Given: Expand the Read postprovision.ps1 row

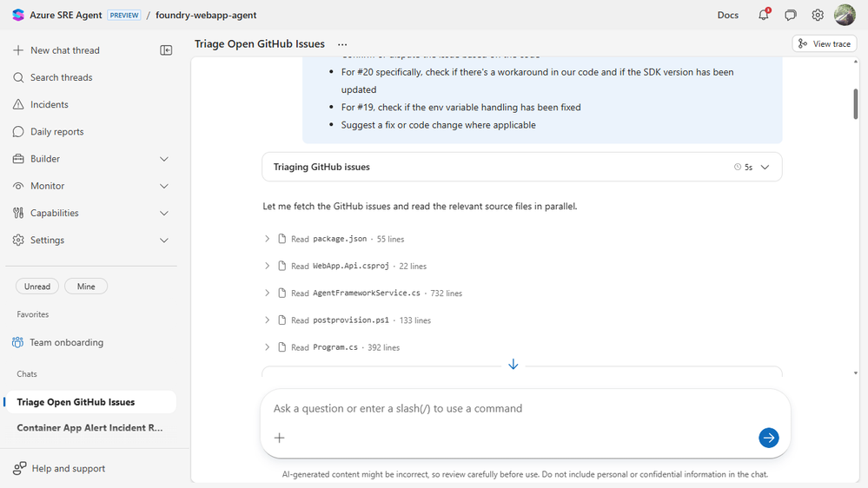Looking at the screenshot, I should tap(267, 320).
